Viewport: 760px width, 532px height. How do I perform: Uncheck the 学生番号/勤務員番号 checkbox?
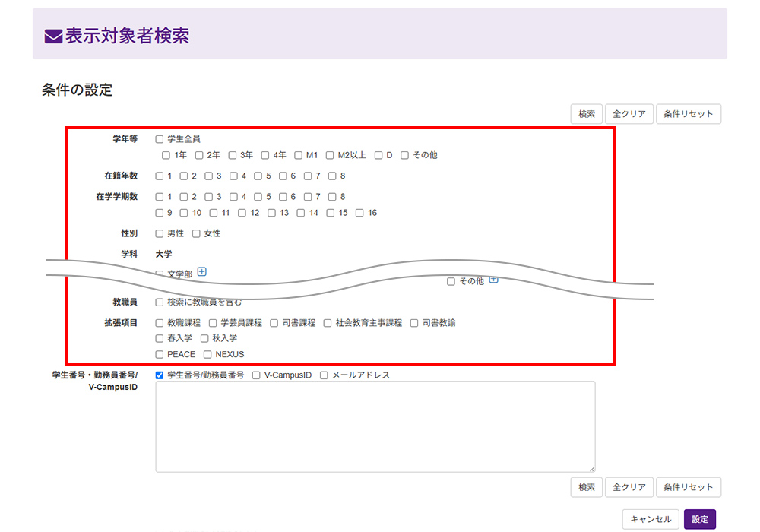coord(160,375)
